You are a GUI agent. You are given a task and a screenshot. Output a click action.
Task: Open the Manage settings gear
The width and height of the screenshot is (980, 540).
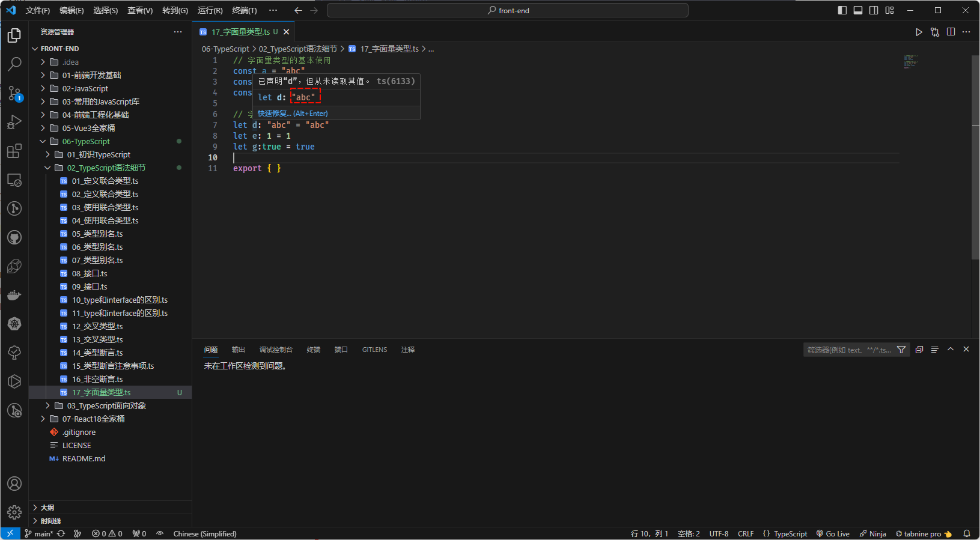[x=14, y=512]
